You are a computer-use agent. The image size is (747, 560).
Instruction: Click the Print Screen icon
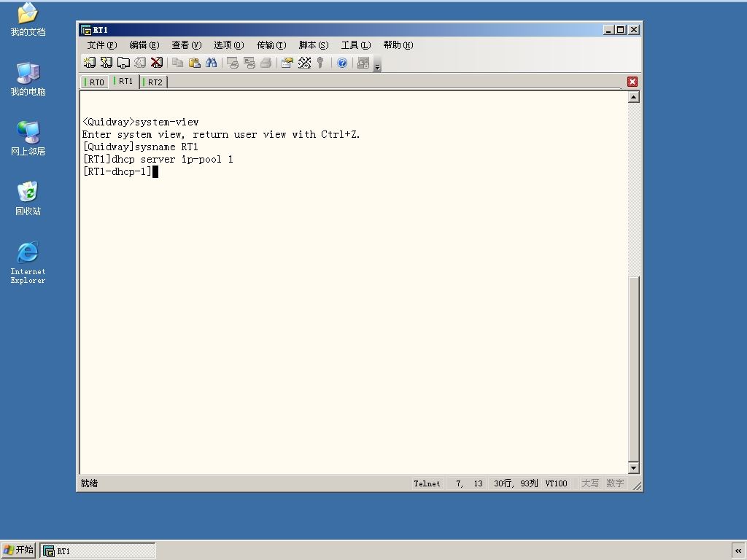233,63
